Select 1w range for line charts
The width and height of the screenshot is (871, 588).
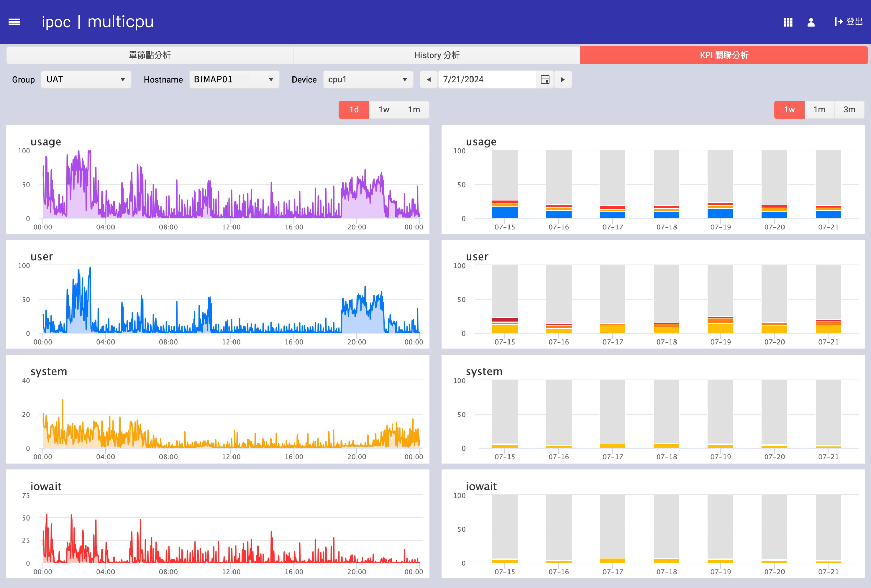384,109
